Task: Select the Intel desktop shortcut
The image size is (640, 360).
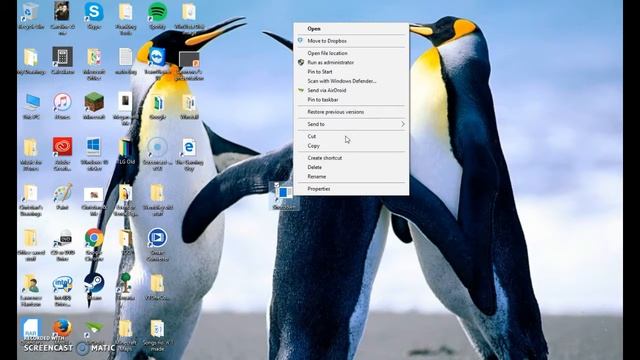Action: tap(62, 284)
